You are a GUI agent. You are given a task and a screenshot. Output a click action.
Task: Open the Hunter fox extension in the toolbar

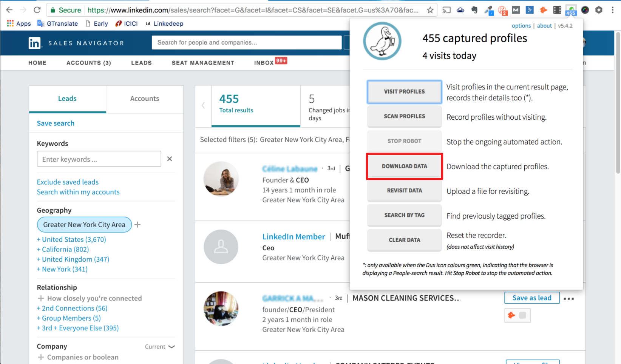543,10
